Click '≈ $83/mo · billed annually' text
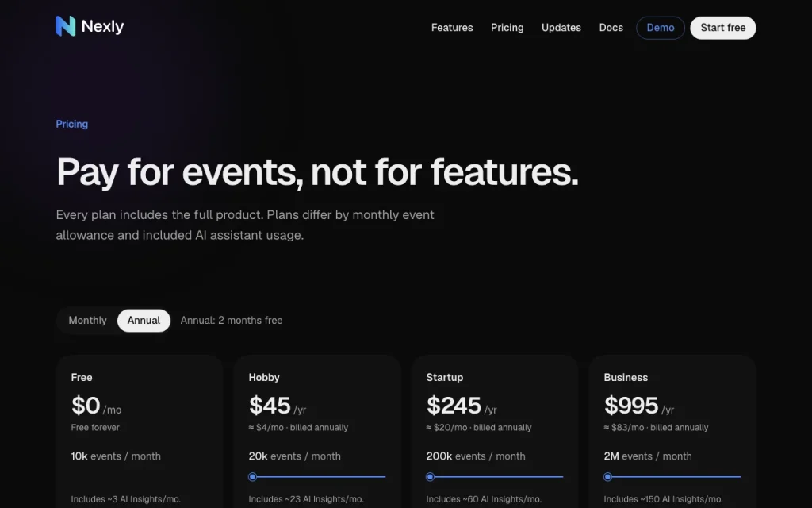 [x=656, y=428]
